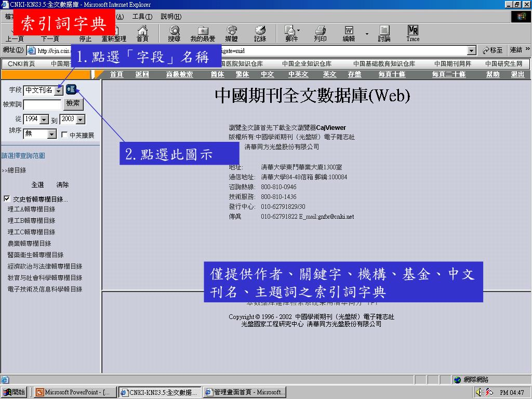Click the Media (媒體) toolbar icon
Screen dimensions: 532x399
point(231,34)
